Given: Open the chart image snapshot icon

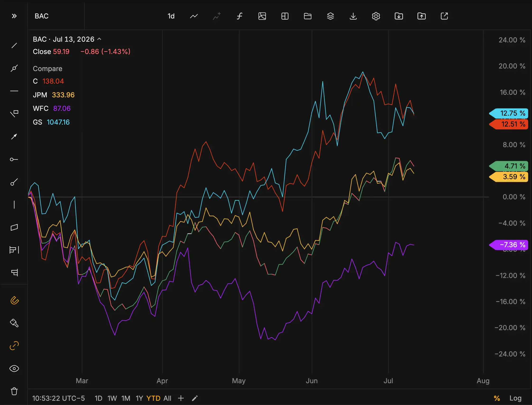Looking at the screenshot, I should click(262, 16).
